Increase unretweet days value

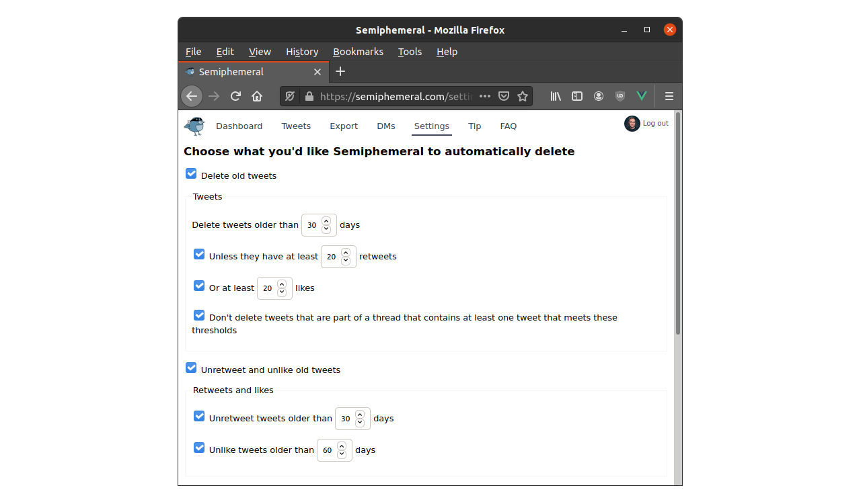click(360, 415)
